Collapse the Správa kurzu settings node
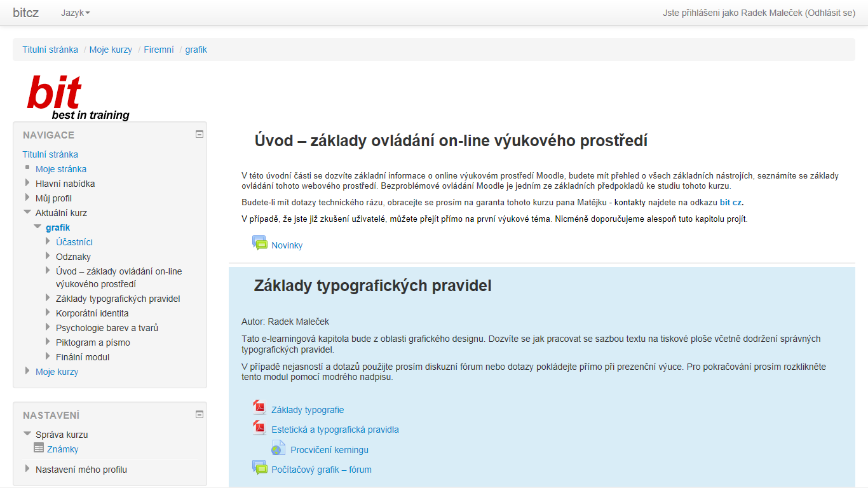The width and height of the screenshot is (868, 488). 27,434
